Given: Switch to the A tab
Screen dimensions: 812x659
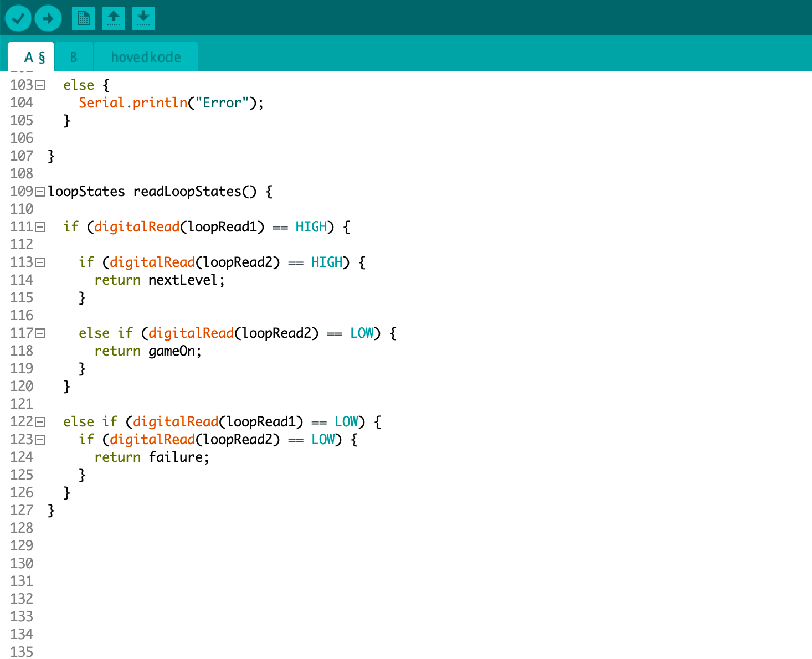Looking at the screenshot, I should [x=31, y=57].
